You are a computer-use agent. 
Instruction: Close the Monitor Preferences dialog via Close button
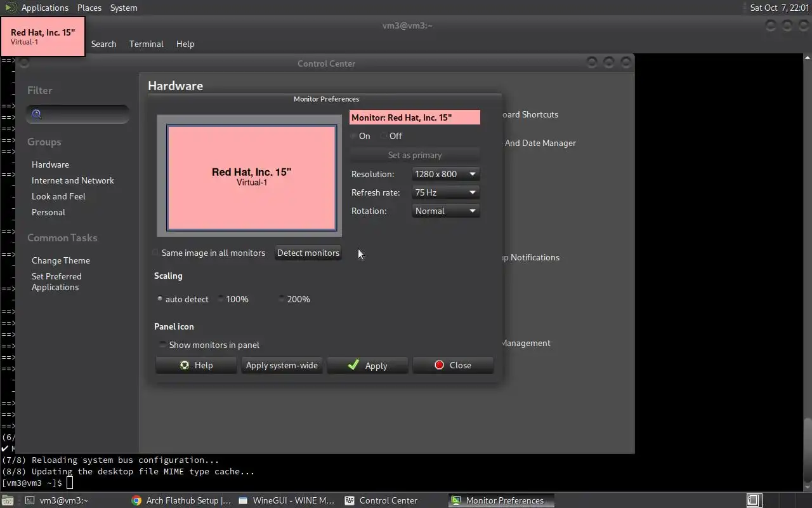[453, 365]
